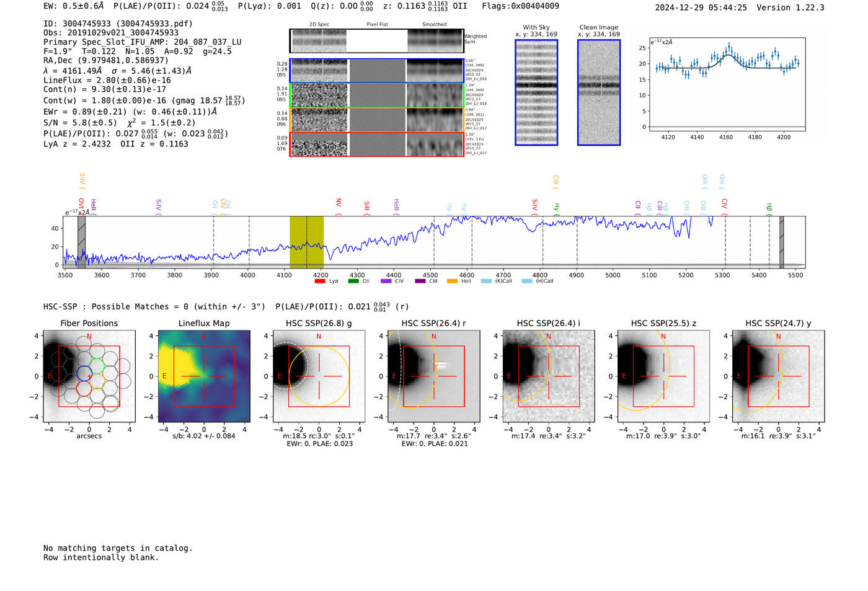Click the m:18.5 re:3.0 caption under g image
Screen dimensions: 868x591
click(319, 436)
